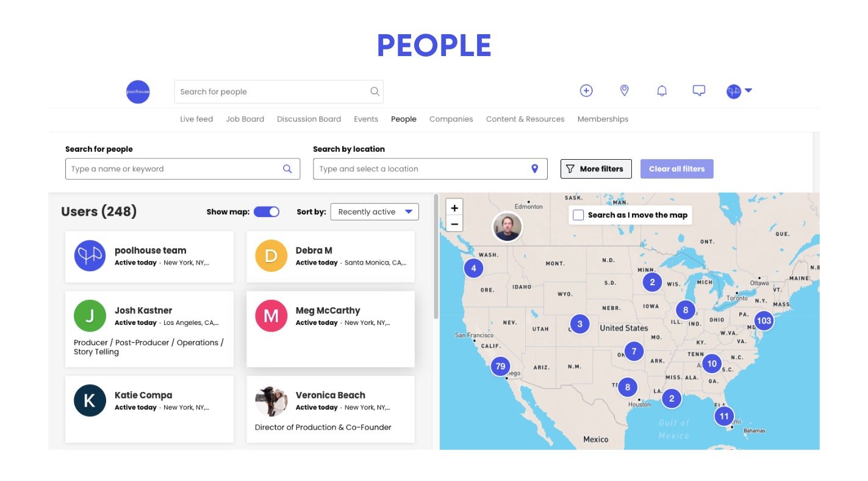Click map cluster marker 8 near Illinois
Screen dimensions: 868x481
pyautogui.click(x=686, y=310)
